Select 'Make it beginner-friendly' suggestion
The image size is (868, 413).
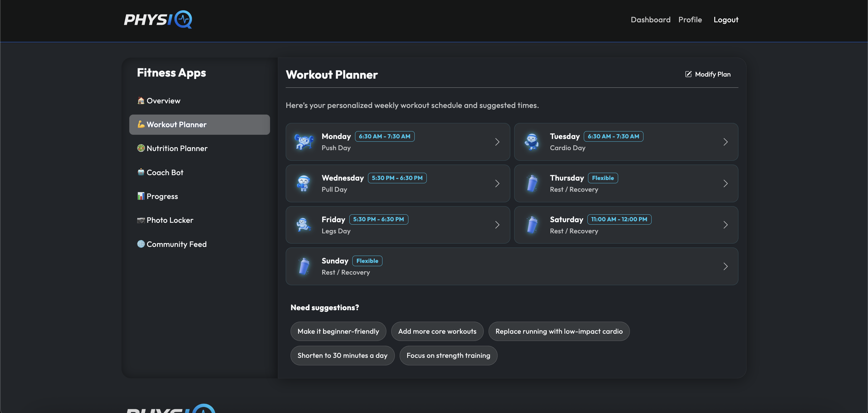(338, 331)
